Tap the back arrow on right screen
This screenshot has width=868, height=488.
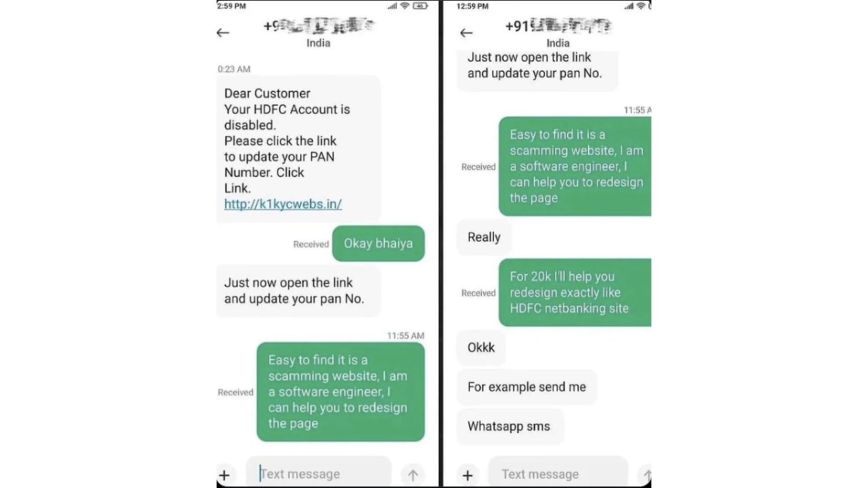(467, 31)
